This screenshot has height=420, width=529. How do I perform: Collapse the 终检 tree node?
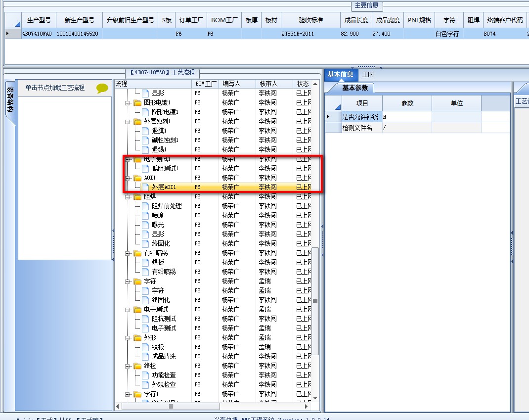[128, 366]
